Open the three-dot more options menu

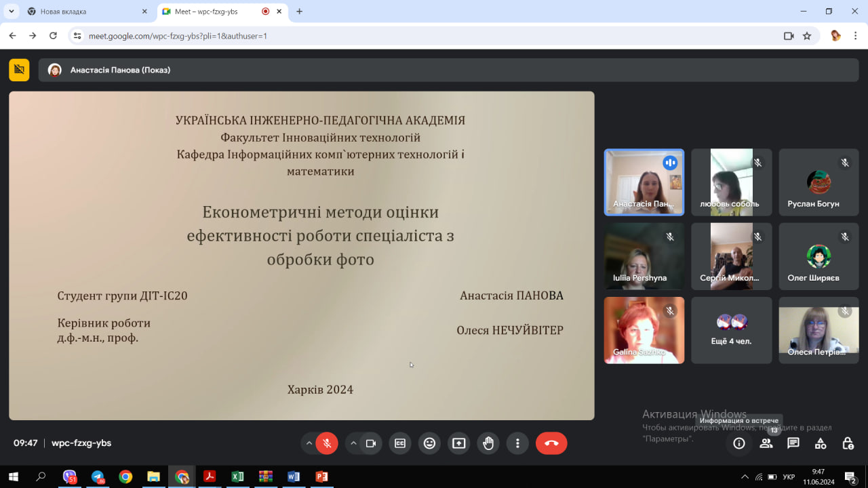(517, 443)
